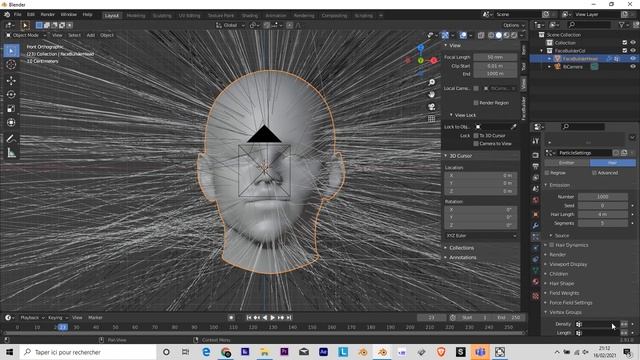640x360 pixels.
Task: Select the Scale tool
Action: click(11, 109)
